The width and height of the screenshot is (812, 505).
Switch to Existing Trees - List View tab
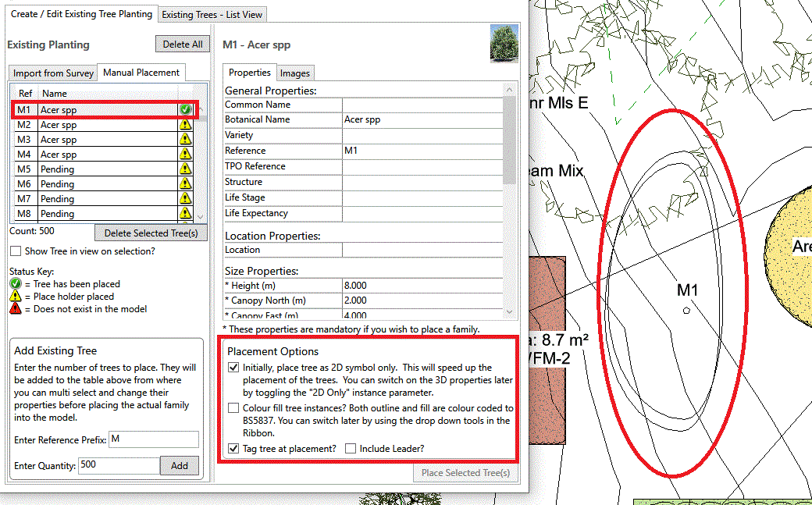click(x=213, y=15)
